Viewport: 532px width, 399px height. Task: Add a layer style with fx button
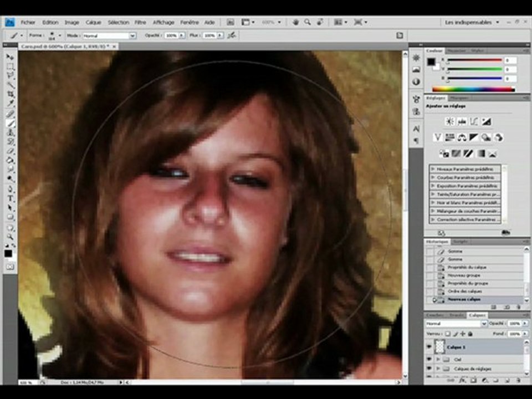[x=462, y=380]
